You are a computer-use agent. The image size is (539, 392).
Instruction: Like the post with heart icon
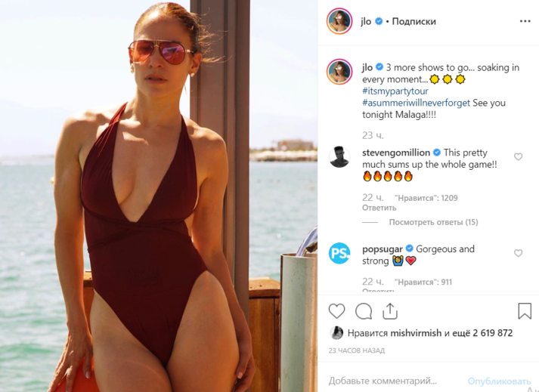(x=336, y=311)
